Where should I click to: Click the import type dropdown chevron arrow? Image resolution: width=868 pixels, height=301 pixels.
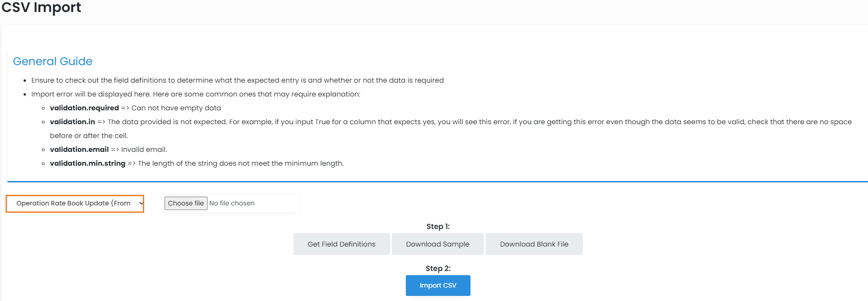141,203
